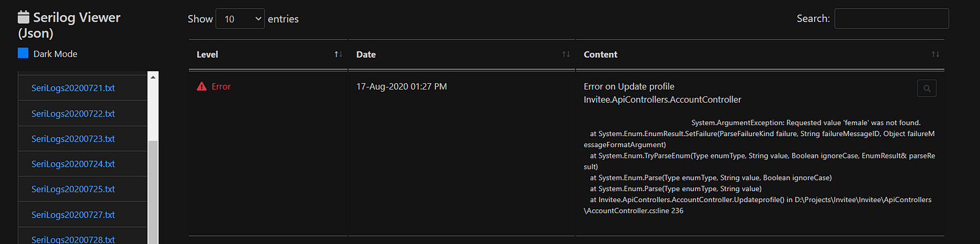Open SeriLogs20200722.txt log file
980x244 pixels.
click(73, 113)
